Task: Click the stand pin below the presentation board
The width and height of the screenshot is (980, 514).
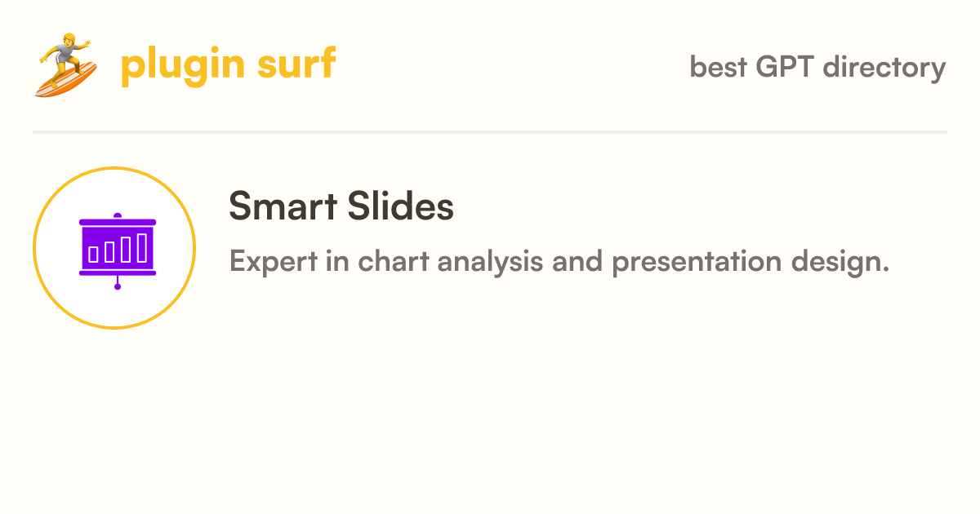Action: [x=118, y=283]
